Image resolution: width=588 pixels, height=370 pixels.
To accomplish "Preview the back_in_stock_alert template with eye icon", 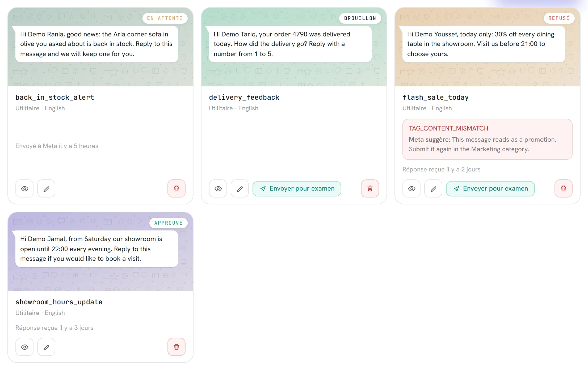I will click(24, 188).
